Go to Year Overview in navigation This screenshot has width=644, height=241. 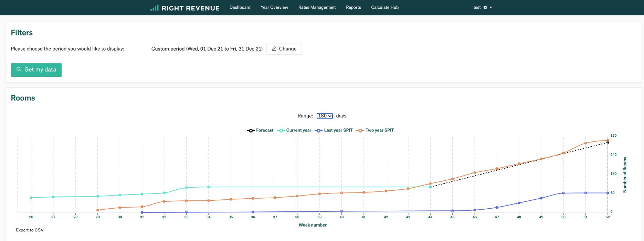[274, 7]
